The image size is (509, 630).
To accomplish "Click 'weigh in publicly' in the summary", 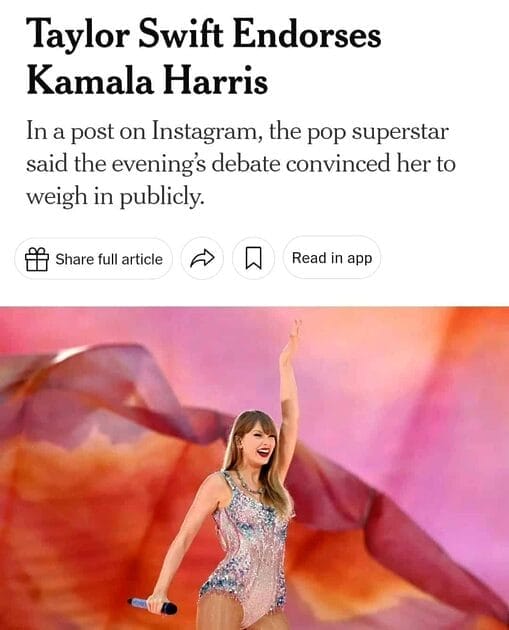I will coord(115,197).
